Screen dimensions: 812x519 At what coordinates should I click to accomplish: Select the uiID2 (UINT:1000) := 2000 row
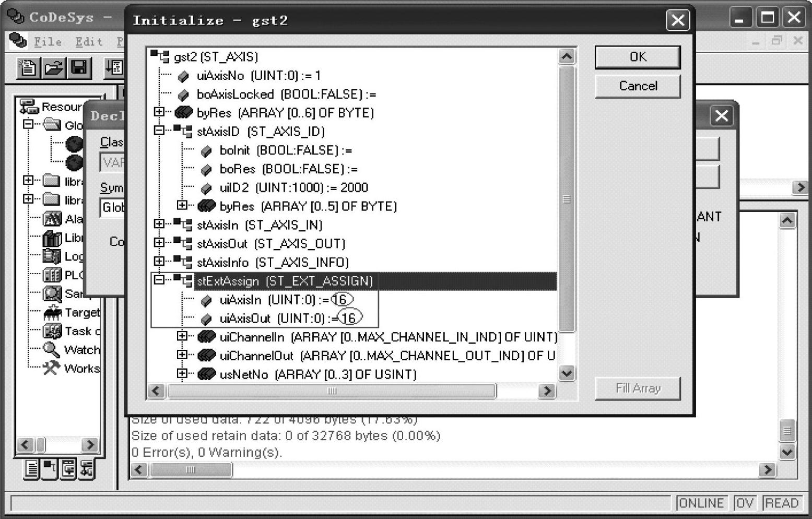(293, 187)
